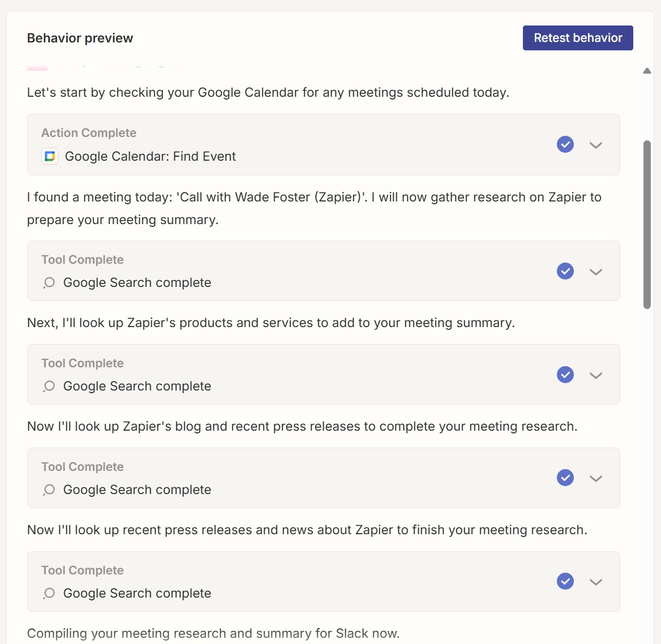Click the 'Let's start by checking your Google Calendar' message

click(268, 92)
